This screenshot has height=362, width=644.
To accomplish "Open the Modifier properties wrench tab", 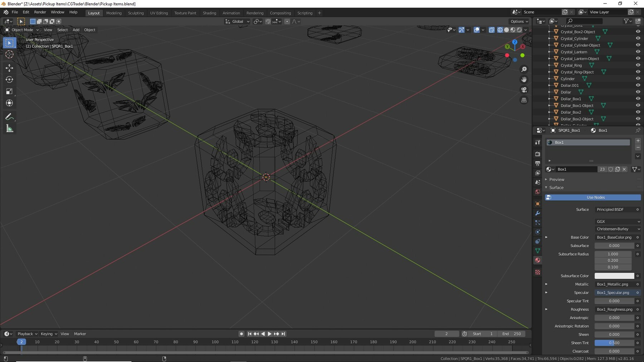I will 537,213.
